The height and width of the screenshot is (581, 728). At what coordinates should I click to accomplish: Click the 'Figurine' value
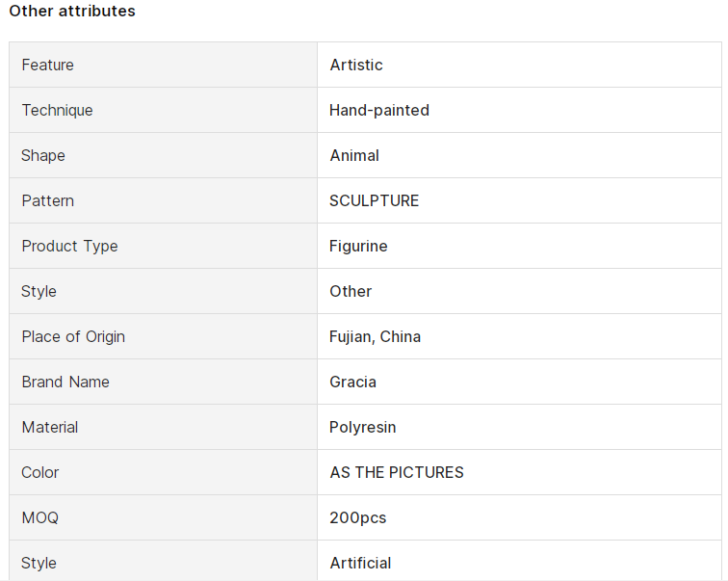(358, 246)
